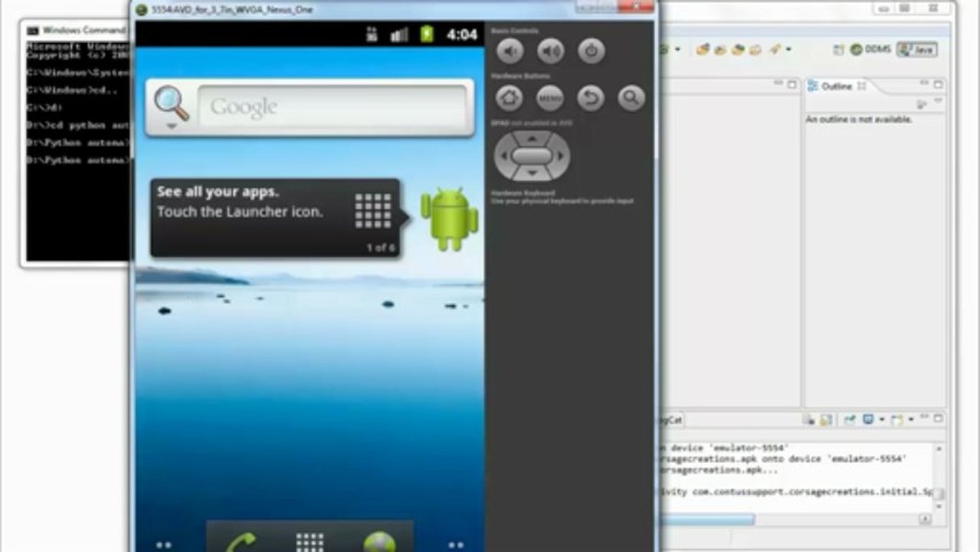
Task: Open the Android status bar clock 4:04
Action: [462, 34]
